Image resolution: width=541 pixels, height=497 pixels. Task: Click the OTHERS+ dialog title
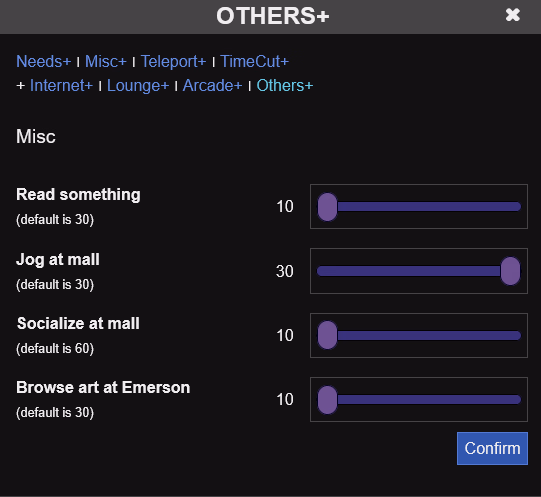[x=273, y=16]
